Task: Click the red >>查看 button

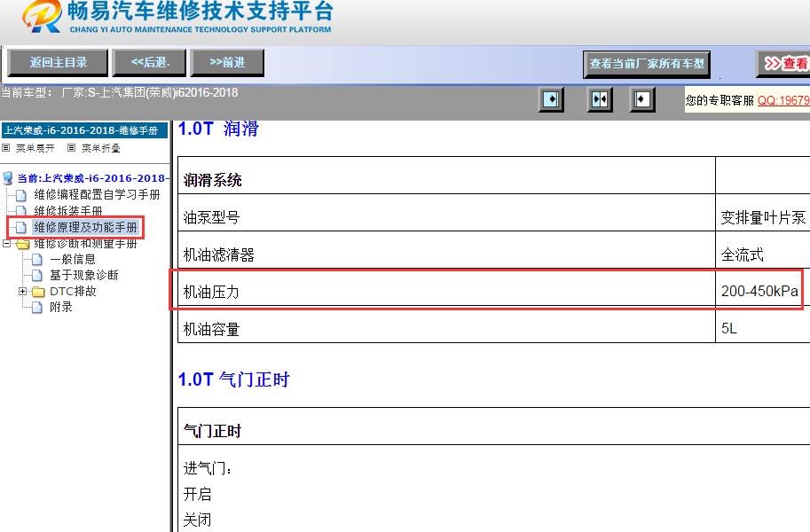Action: point(784,64)
